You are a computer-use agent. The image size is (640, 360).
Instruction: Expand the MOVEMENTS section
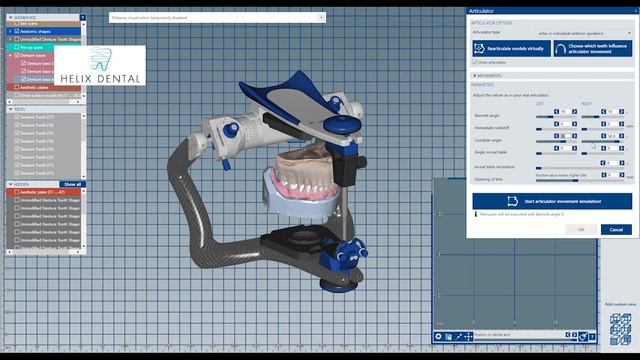tap(475, 76)
